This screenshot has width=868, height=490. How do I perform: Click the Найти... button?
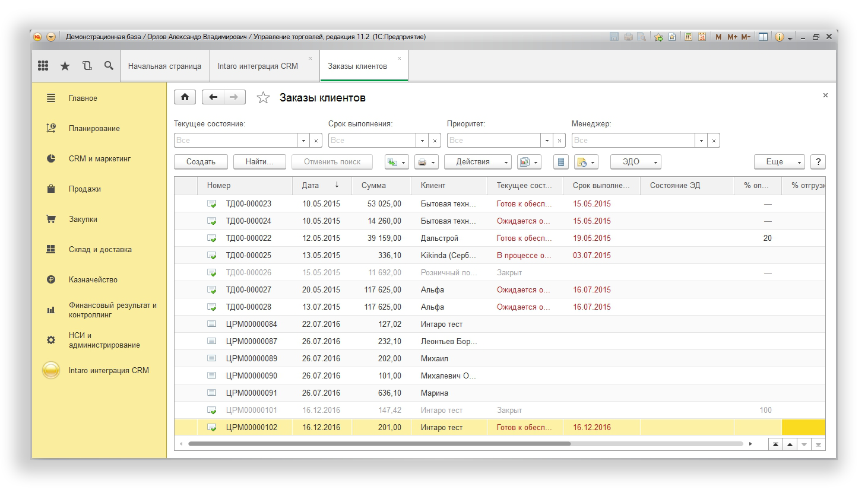coord(259,162)
